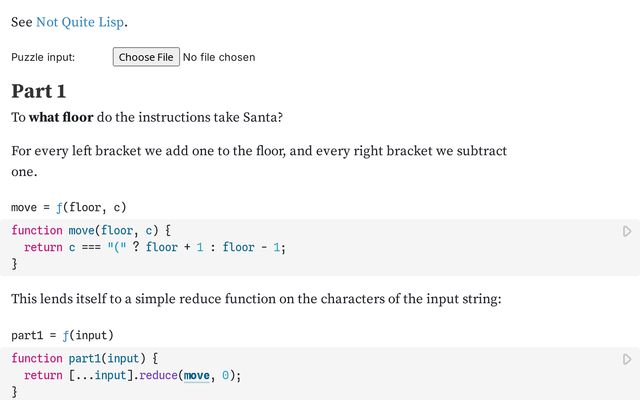Click the ƒ symbol in the part1 output
The image size is (640, 400).
click(x=66, y=335)
